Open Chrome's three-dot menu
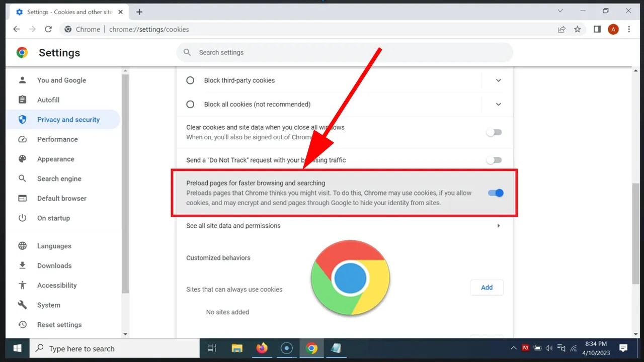Viewport: 644px width, 362px height. [x=629, y=29]
